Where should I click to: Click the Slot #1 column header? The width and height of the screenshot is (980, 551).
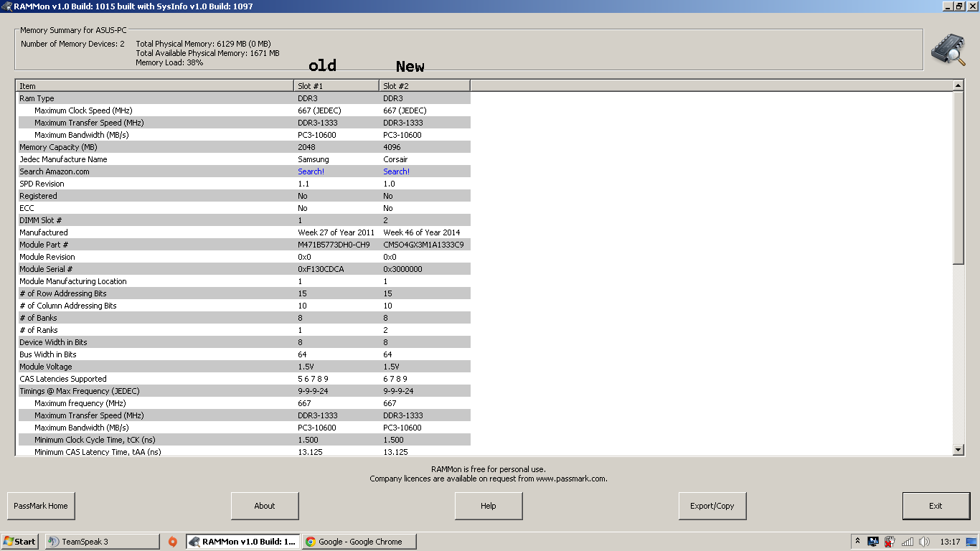tap(336, 85)
